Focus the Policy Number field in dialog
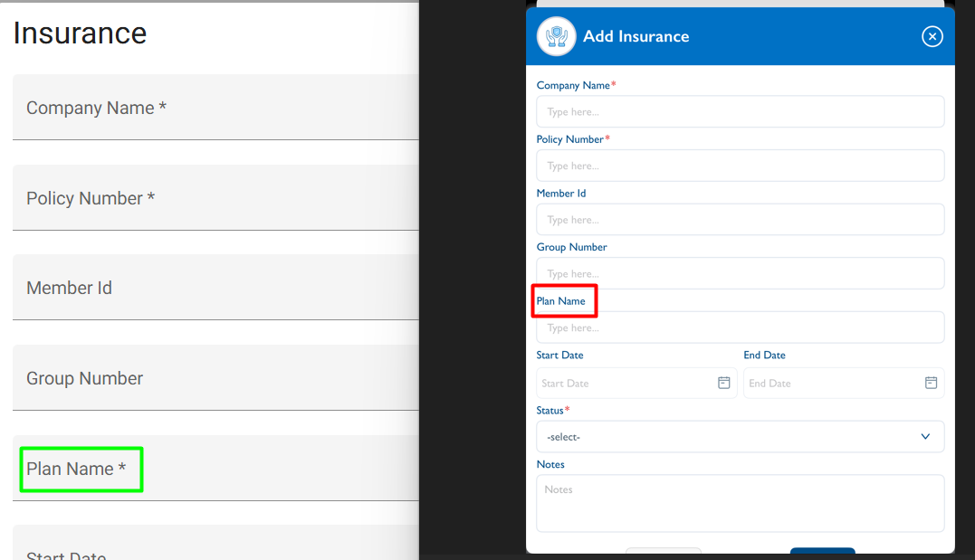 coord(740,166)
